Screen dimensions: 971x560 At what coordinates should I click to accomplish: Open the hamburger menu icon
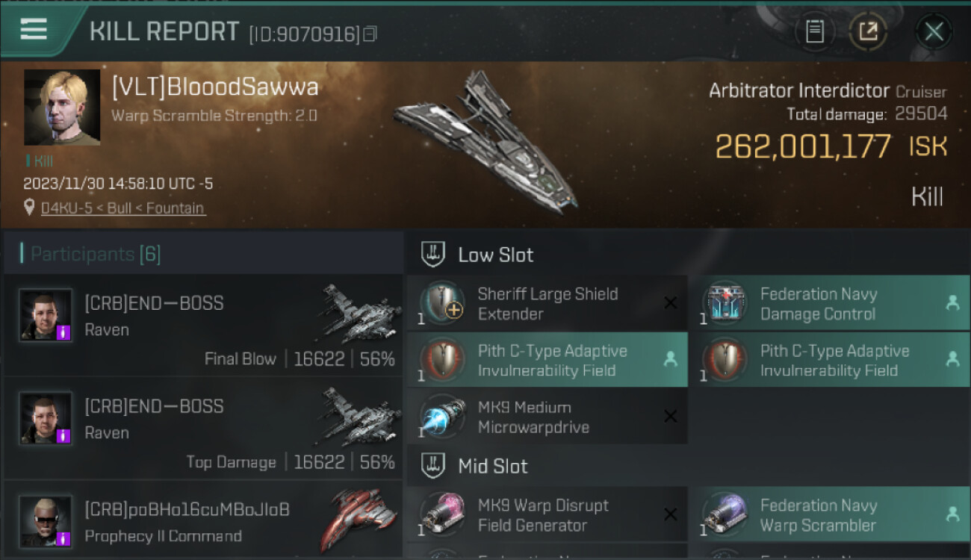coord(34,30)
